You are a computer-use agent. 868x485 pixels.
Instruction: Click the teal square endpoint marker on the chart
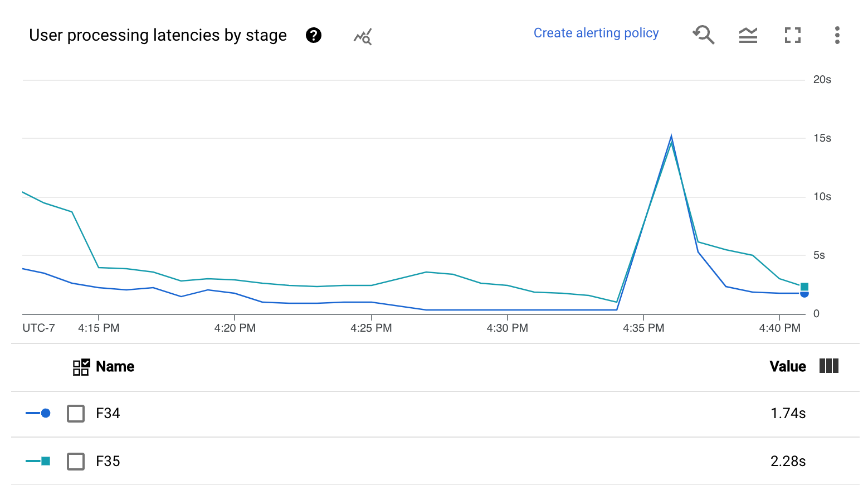803,285
